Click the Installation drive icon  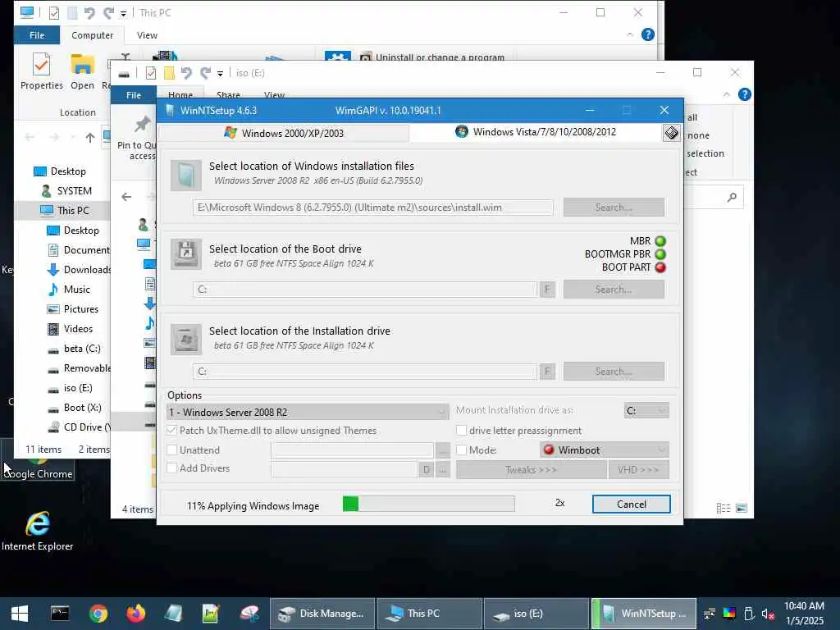[186, 339]
